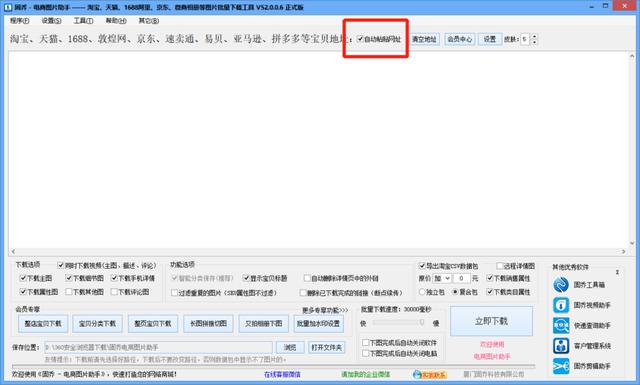640x385 pixels.
Task: Click the 清空地址 button
Action: (424, 39)
